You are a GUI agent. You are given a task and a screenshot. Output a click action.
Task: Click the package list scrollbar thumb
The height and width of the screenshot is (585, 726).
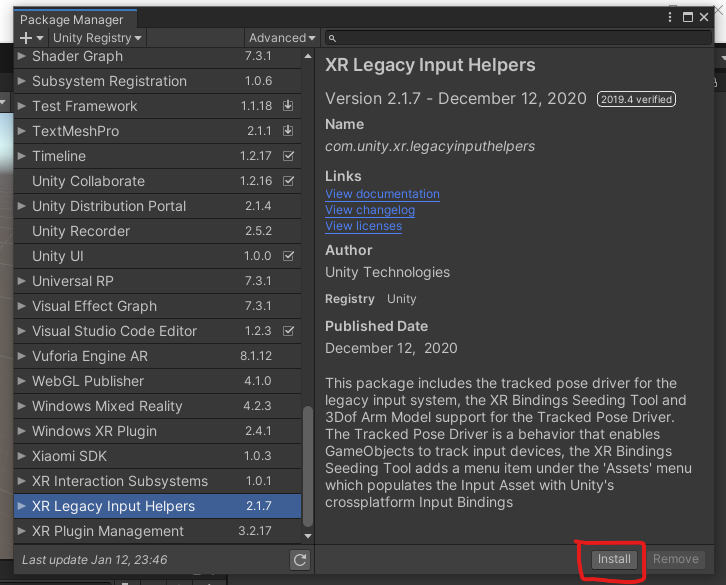[307, 466]
